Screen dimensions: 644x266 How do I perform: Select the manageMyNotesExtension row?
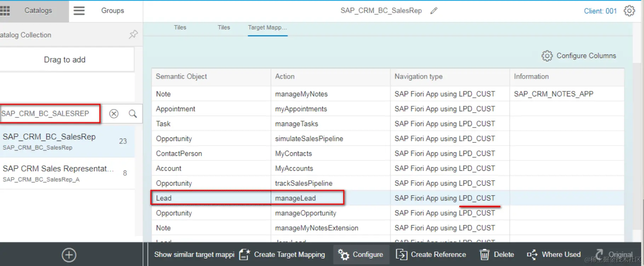388,228
